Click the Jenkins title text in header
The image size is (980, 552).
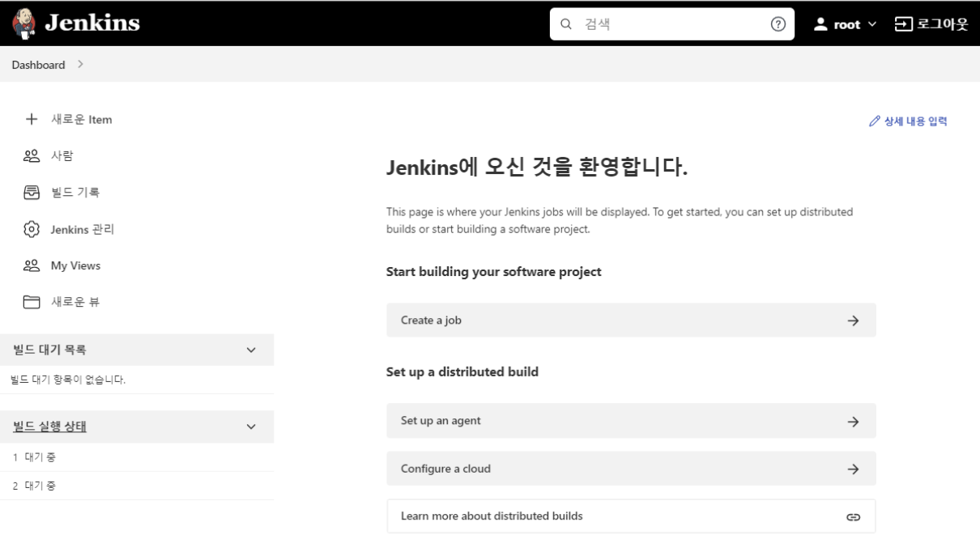click(x=92, y=23)
